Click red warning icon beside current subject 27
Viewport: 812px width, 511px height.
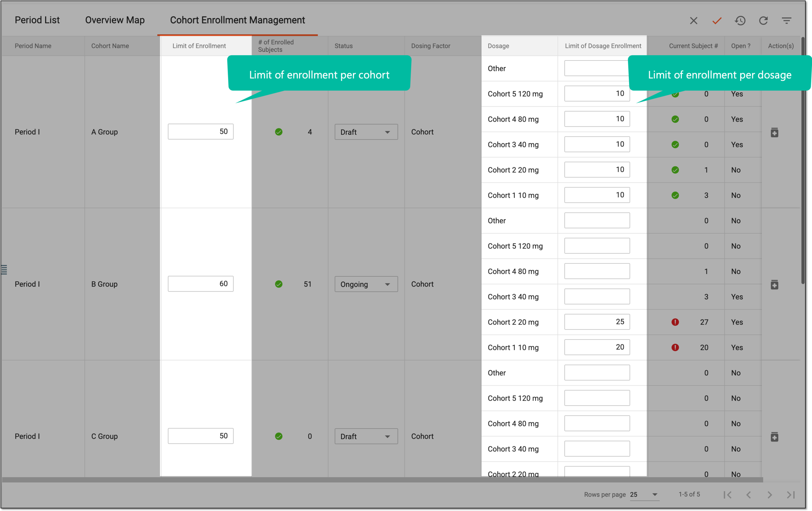tap(675, 322)
